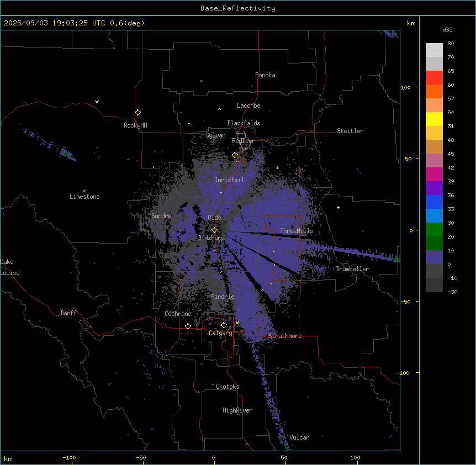Click the -100 km mark on bottom axis
The height and width of the screenshot is (465, 476).
coord(69,457)
